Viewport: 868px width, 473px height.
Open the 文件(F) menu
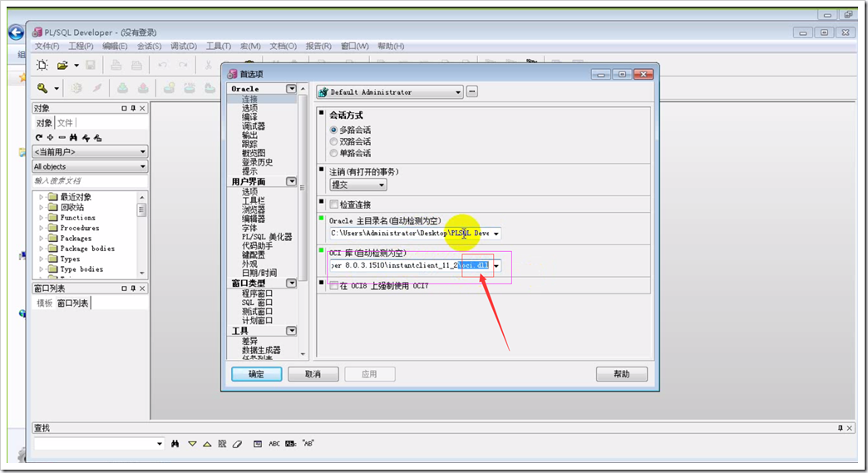pos(47,47)
